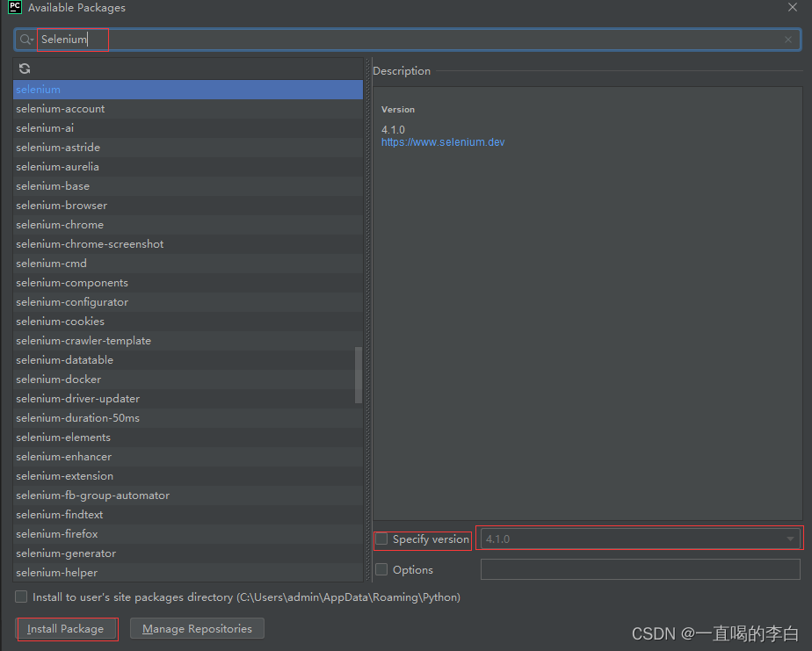The width and height of the screenshot is (812, 651).
Task: Choose the selenium-elements package
Action: tap(188, 438)
